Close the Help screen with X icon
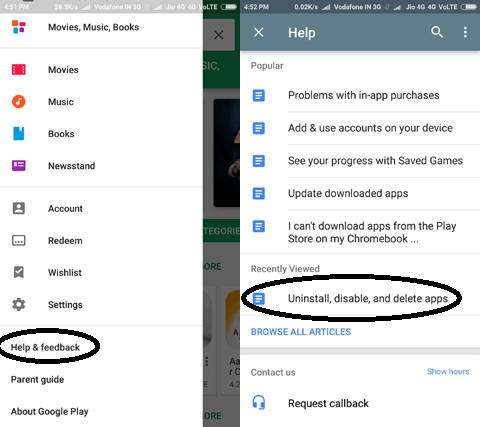This screenshot has width=480, height=427. [259, 32]
